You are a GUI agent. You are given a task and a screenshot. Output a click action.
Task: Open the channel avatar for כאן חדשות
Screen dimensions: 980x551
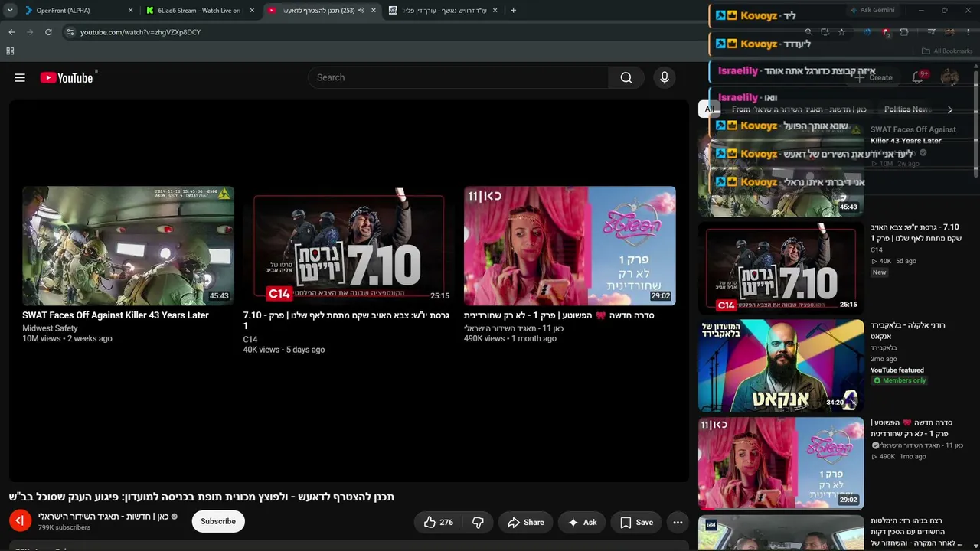pyautogui.click(x=20, y=521)
